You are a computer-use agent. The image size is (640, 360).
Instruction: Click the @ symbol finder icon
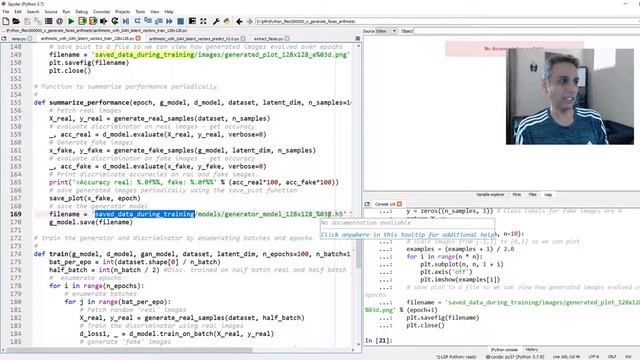pyautogui.click(x=60, y=21)
